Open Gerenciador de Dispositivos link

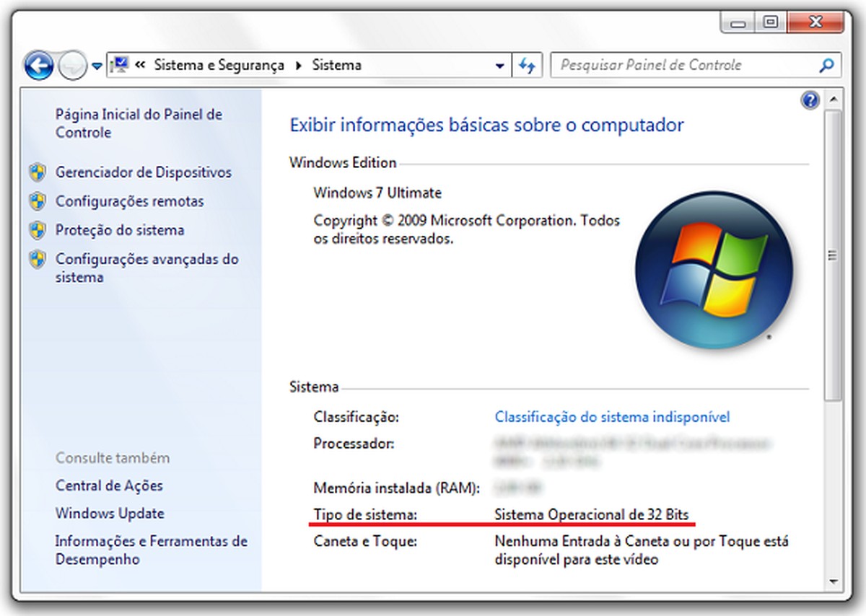[x=144, y=172]
